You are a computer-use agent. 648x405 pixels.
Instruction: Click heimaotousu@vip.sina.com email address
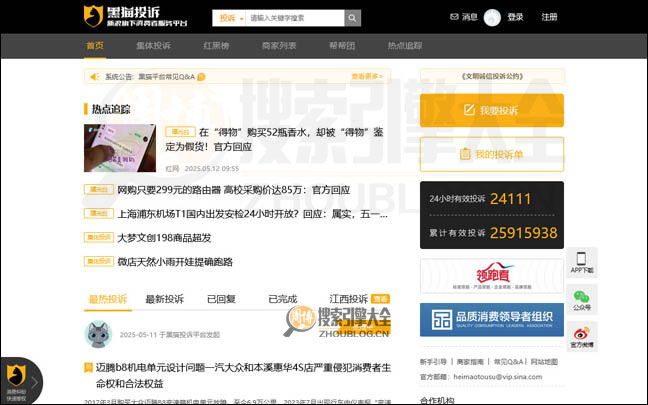[498, 376]
